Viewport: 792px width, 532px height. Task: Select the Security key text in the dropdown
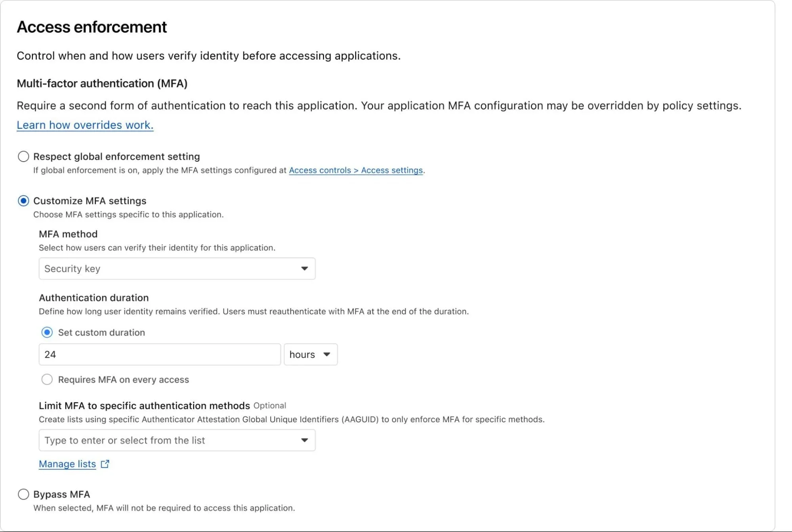[x=72, y=269]
